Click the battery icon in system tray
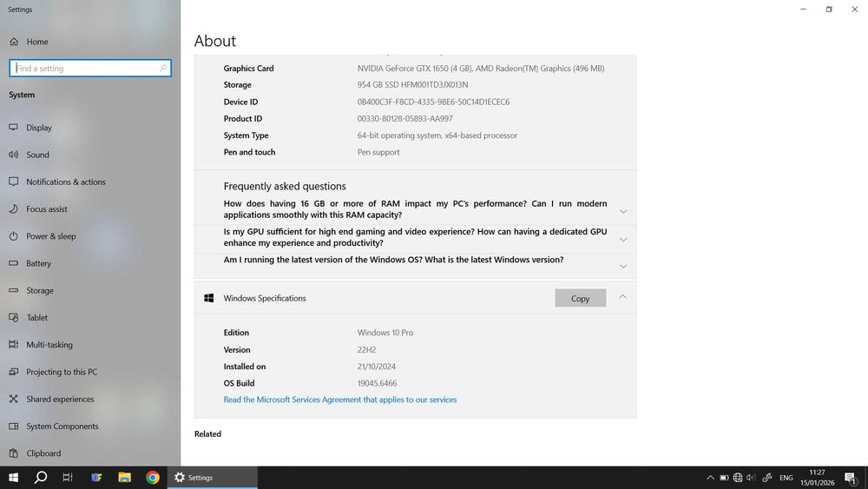Image resolution: width=868 pixels, height=489 pixels. coord(724,478)
